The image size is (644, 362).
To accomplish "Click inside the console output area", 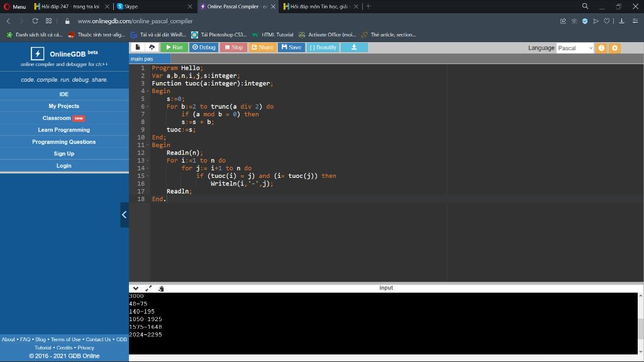I will click(383, 323).
